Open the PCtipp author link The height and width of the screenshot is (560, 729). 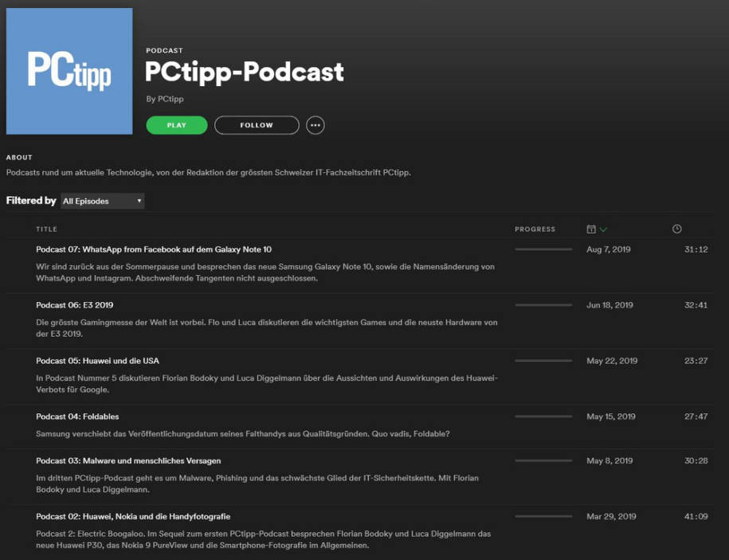click(x=170, y=99)
